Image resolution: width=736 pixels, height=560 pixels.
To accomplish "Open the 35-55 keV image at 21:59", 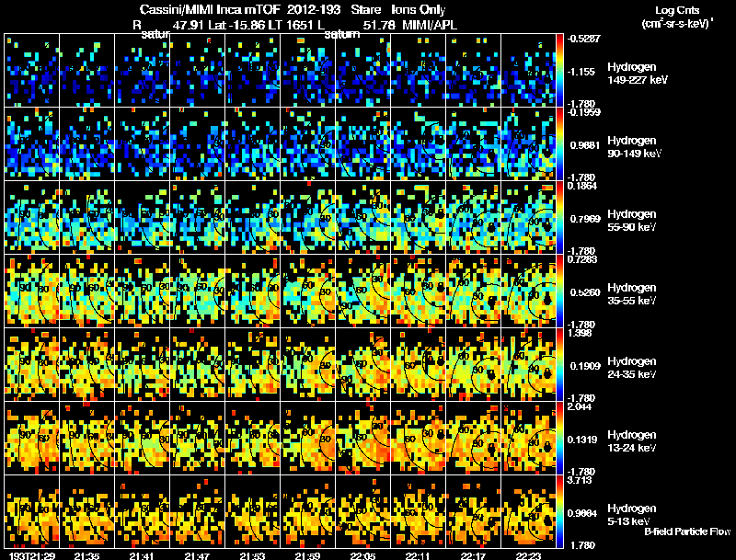I will pos(308,291).
